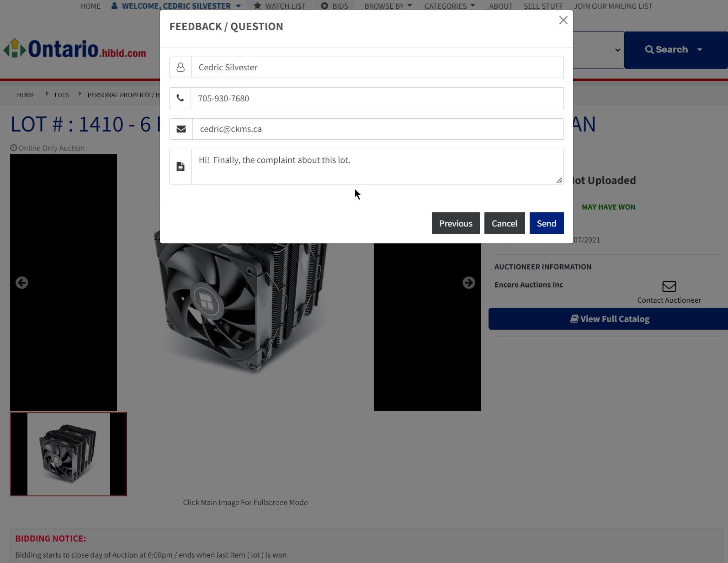Go to the Bids page
This screenshot has height=563, width=728.
(x=335, y=6)
